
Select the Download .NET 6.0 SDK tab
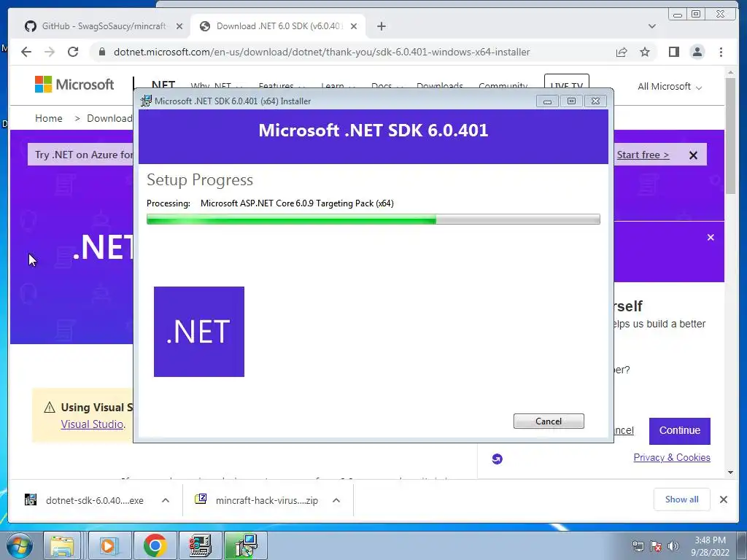coord(278,26)
